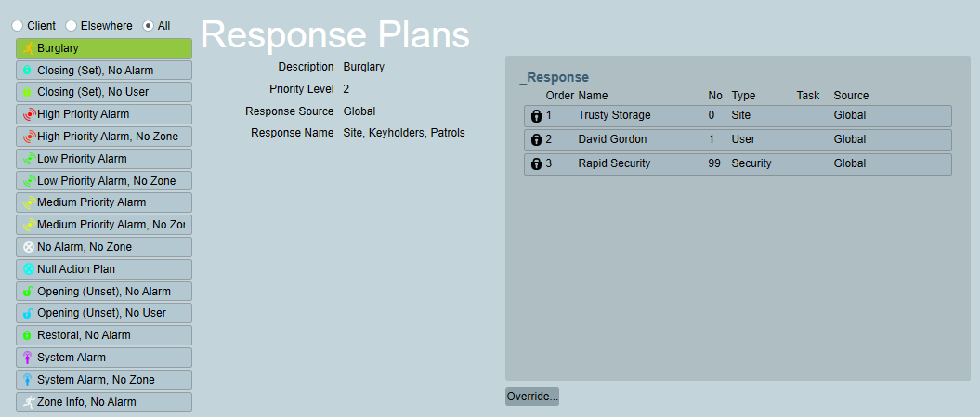The height and width of the screenshot is (417, 980).
Task: Select No Alarm, No Zone plan
Action: [104, 247]
